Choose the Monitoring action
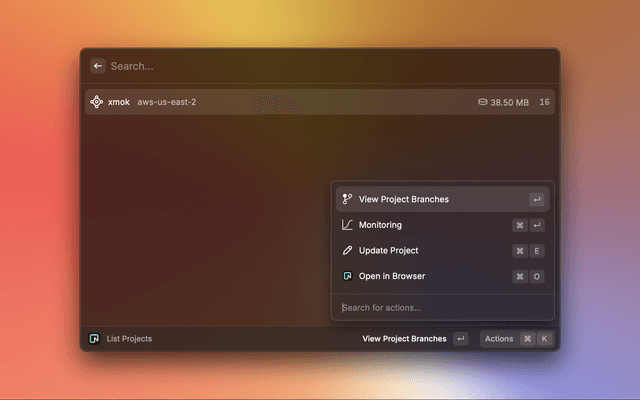 (380, 225)
